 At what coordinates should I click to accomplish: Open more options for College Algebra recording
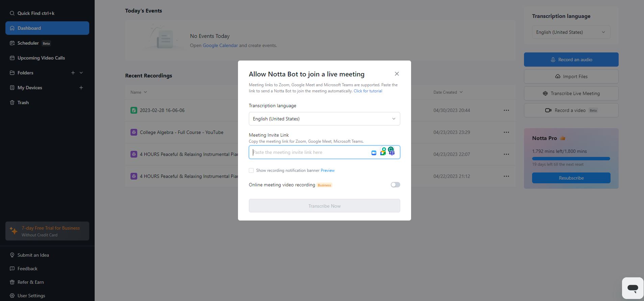pos(506,132)
